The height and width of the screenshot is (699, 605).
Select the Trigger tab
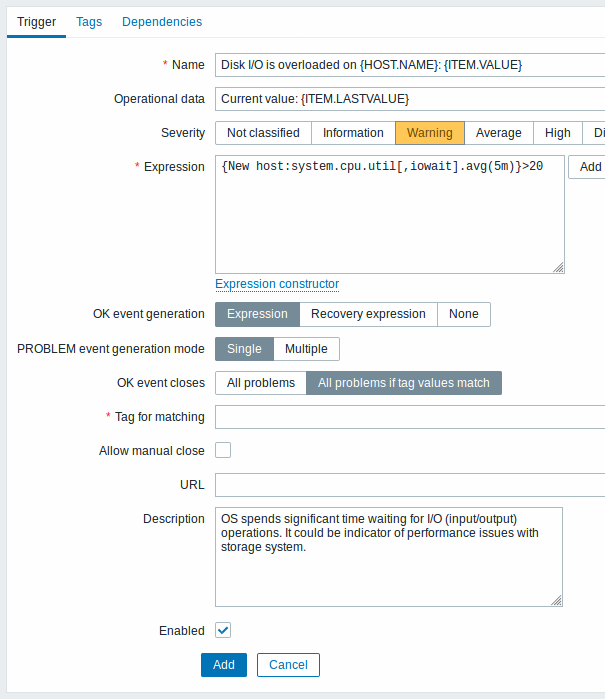37,22
